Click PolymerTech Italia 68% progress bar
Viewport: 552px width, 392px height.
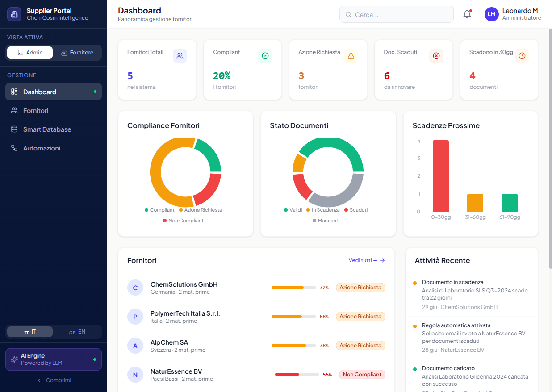click(294, 317)
